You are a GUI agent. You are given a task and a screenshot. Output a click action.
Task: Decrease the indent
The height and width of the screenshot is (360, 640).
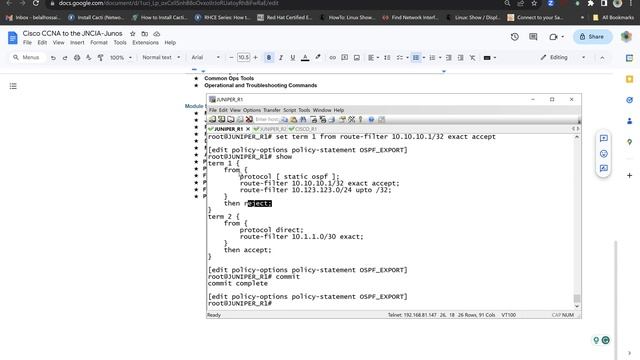(449, 58)
